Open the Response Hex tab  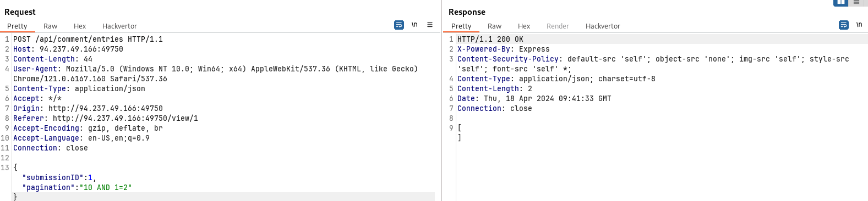pos(524,26)
